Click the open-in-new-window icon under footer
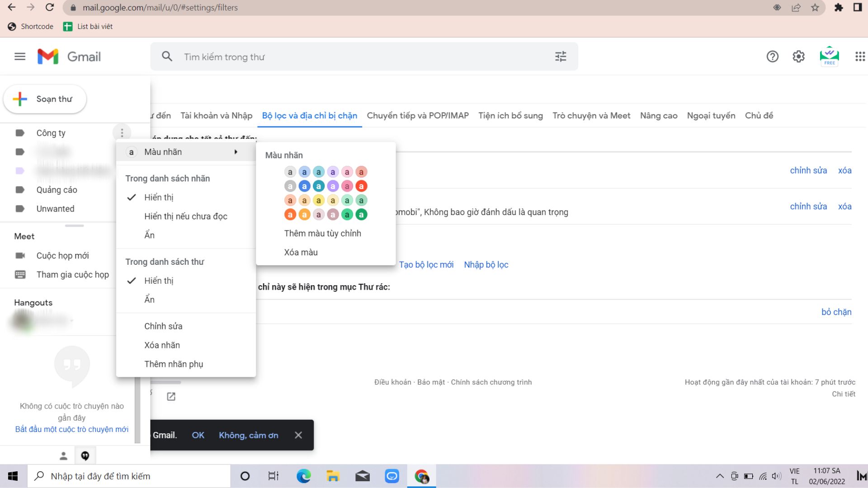 click(x=171, y=397)
